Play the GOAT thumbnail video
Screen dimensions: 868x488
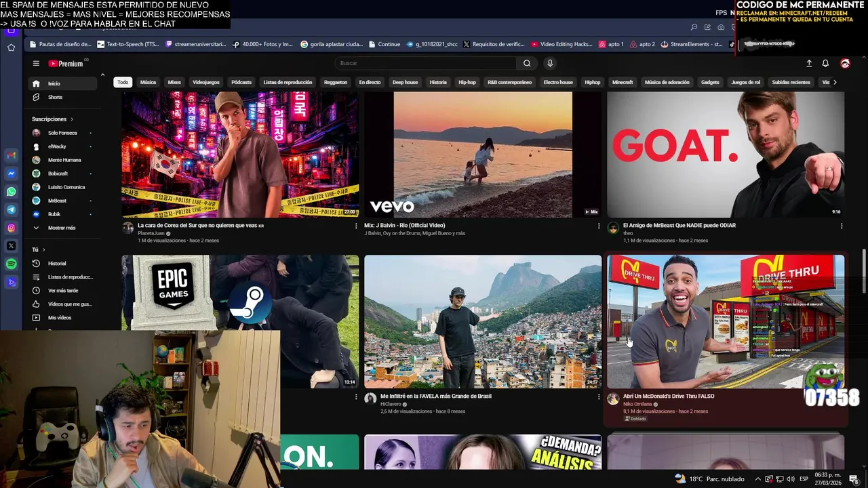point(726,155)
